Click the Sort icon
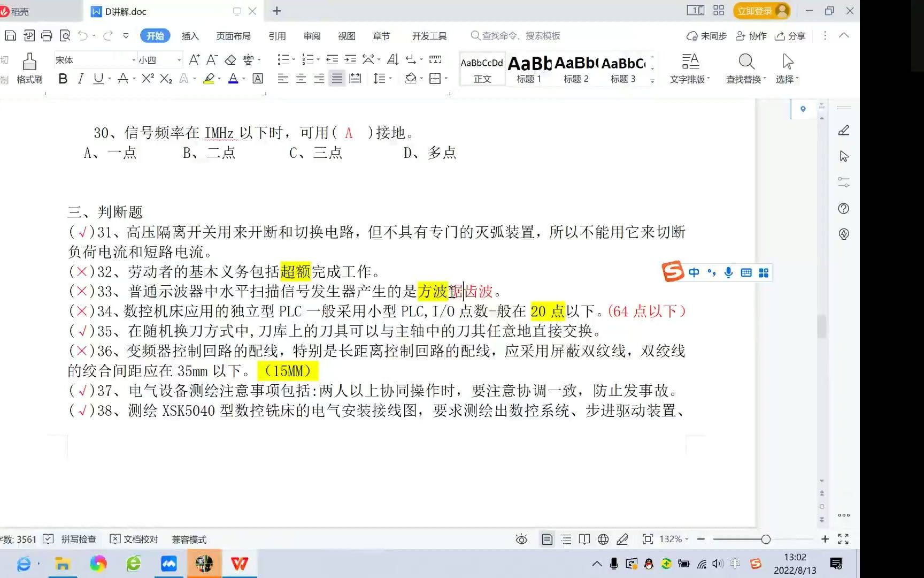The image size is (924, 578). point(393,59)
